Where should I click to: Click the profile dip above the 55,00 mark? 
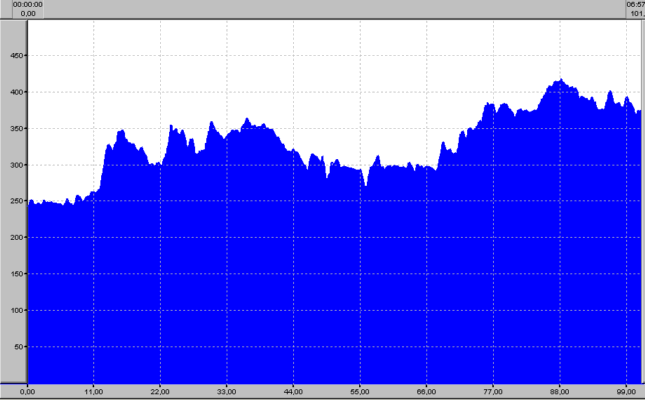pos(366,185)
